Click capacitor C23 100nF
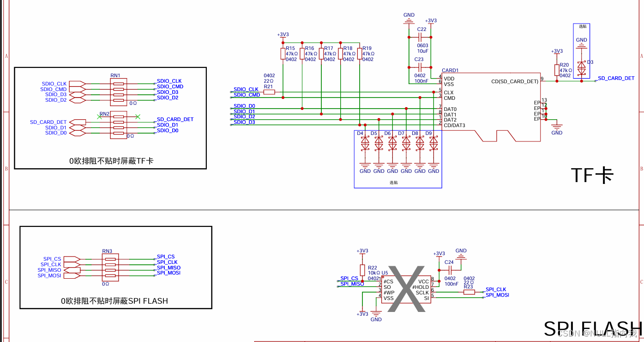The image size is (644, 342). pyautogui.click(x=420, y=67)
